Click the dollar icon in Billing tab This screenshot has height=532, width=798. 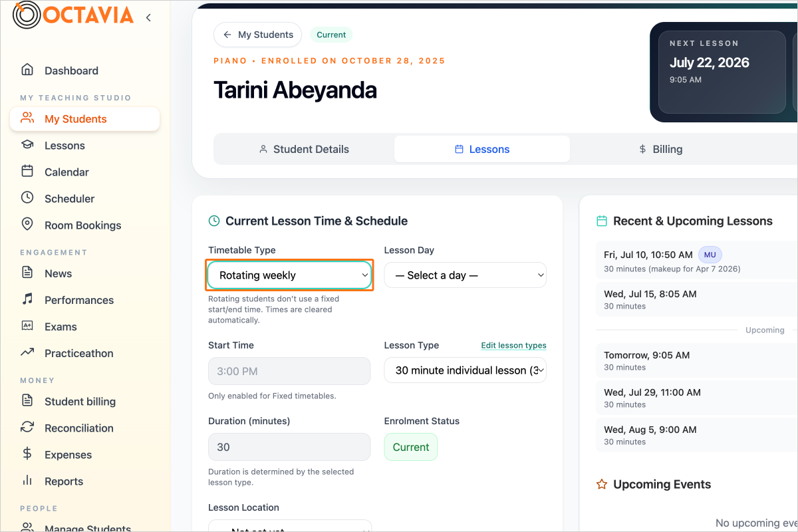point(642,149)
